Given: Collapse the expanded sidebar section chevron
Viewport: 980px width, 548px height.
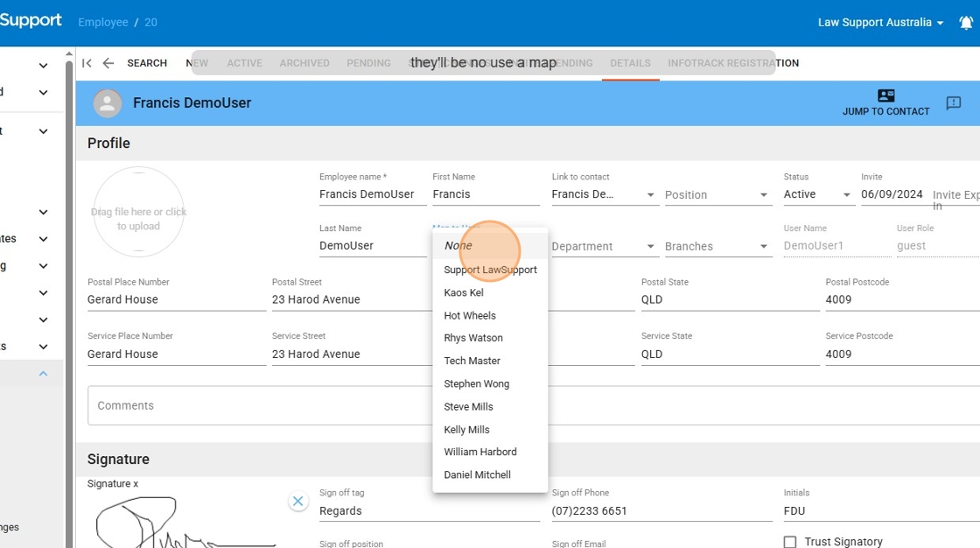Looking at the screenshot, I should [43, 374].
